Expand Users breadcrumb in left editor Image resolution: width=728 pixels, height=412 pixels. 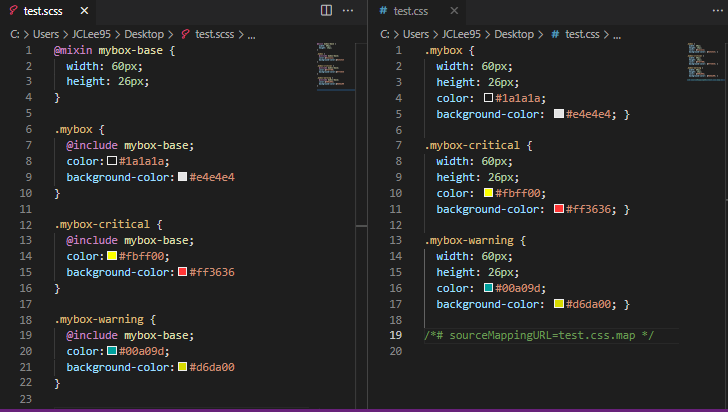[x=44, y=33]
